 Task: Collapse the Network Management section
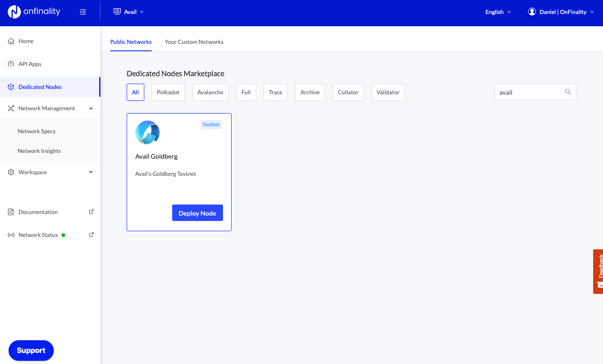[x=91, y=108]
